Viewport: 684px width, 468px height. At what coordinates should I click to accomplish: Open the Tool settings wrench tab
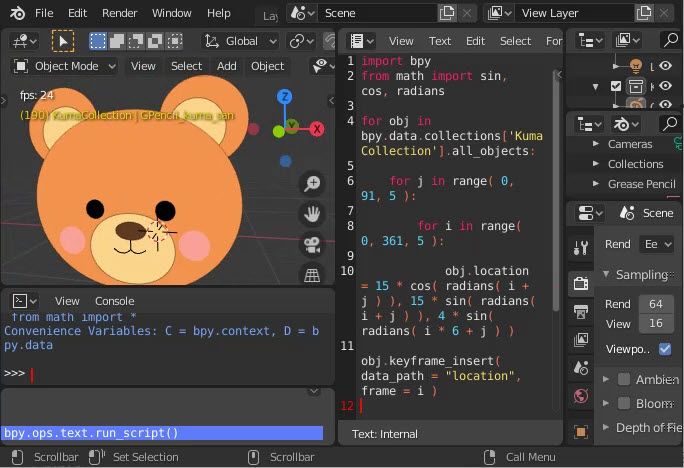tap(581, 248)
